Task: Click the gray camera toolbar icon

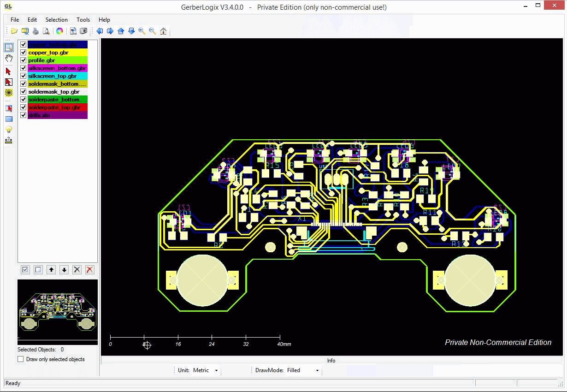Action: pyautogui.click(x=83, y=31)
